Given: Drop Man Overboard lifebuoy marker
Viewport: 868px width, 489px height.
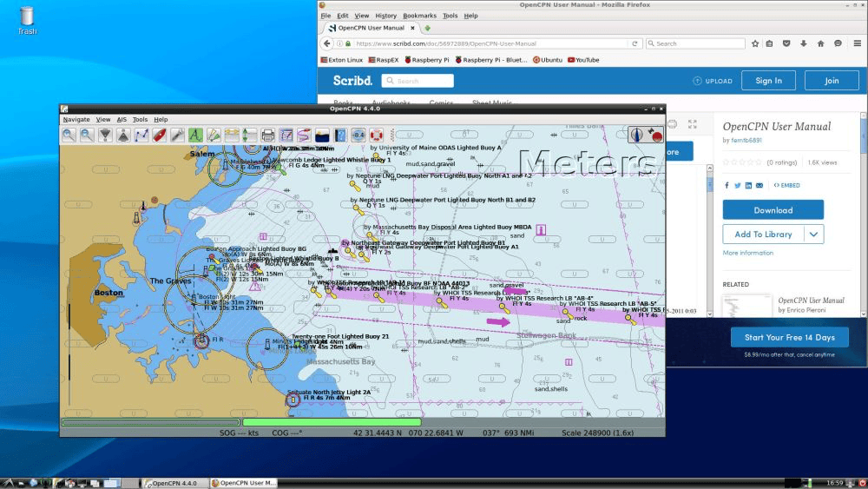Looking at the screenshot, I should click(377, 135).
